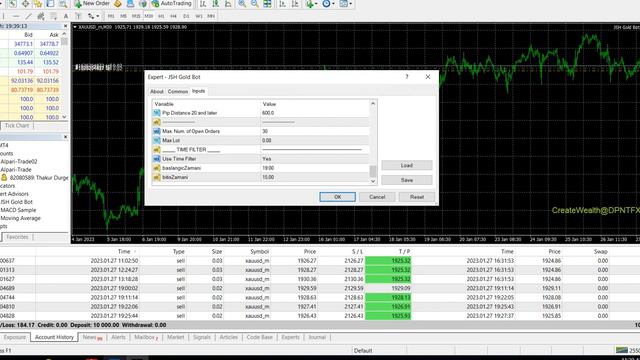Screen dimensions: 640x360
Task: Switch timeframe to MN
Action: click(x=211, y=16)
